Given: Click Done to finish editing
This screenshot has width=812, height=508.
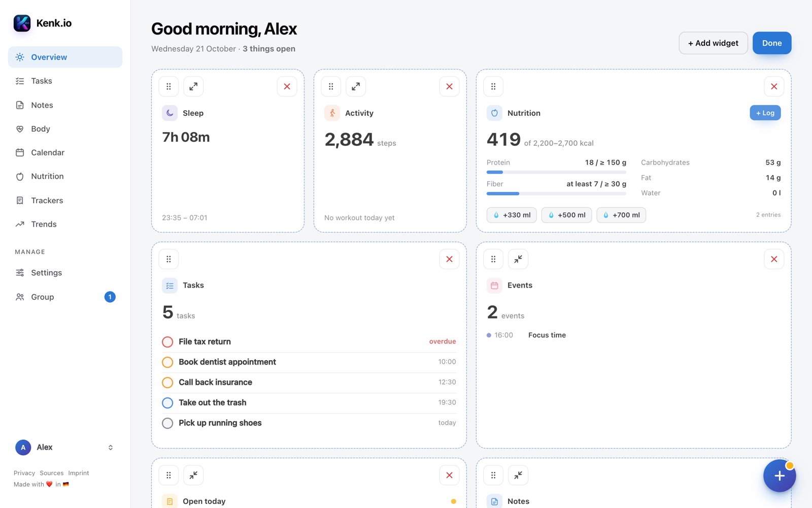Looking at the screenshot, I should click(772, 43).
